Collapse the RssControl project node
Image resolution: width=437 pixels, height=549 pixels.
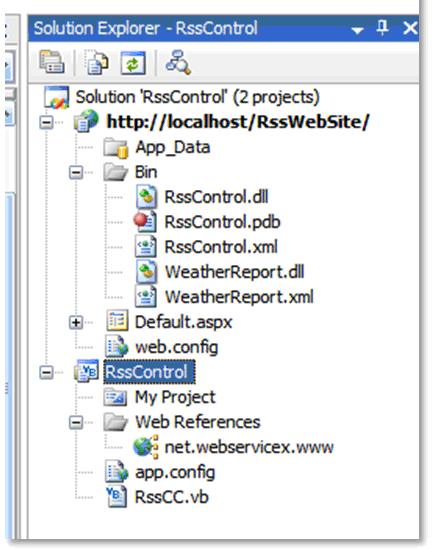47,372
